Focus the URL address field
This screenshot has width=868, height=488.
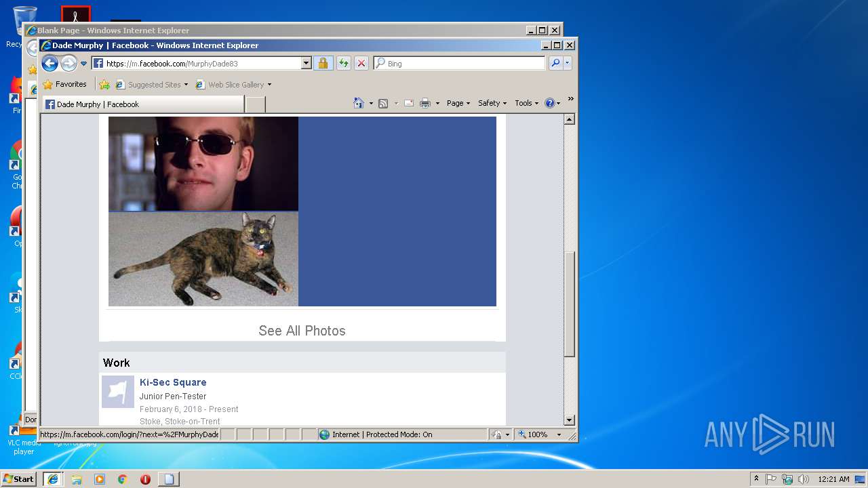[x=202, y=64]
